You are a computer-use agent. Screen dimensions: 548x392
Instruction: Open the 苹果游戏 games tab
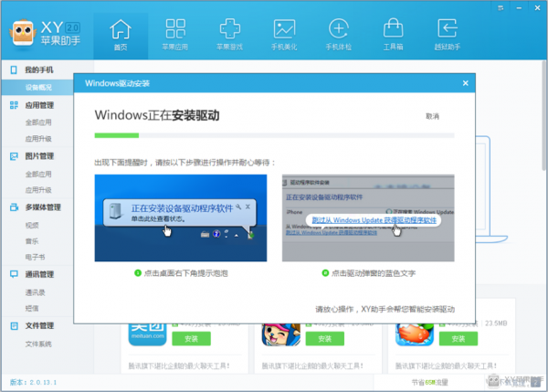[229, 36]
